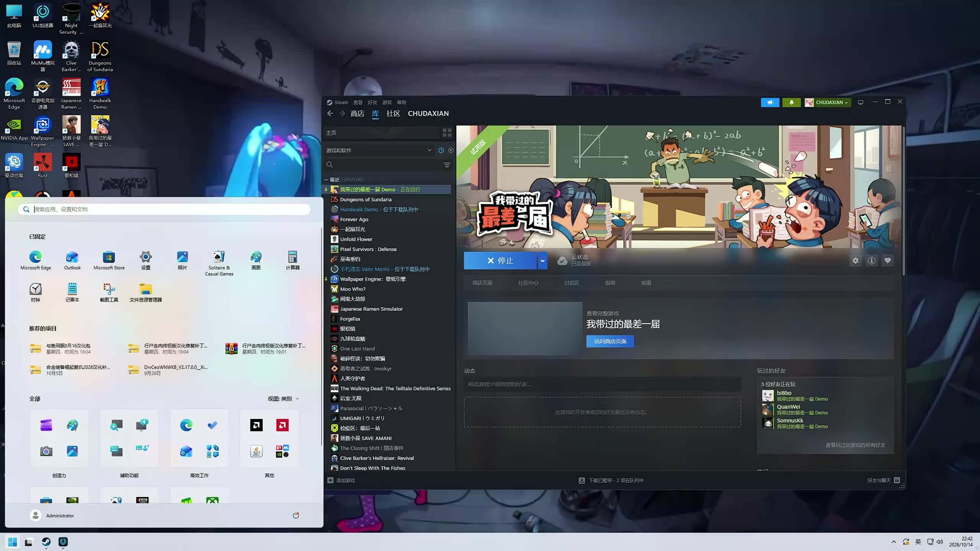Click the game info icon
980x551 pixels.
pos(871,261)
